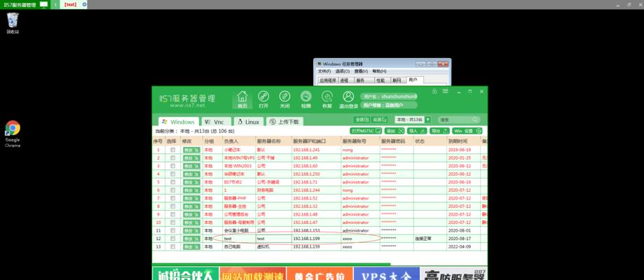Tick the checkbox for row 13 (192.168.1.159)
The width and height of the screenshot is (644, 280).
[x=173, y=246]
